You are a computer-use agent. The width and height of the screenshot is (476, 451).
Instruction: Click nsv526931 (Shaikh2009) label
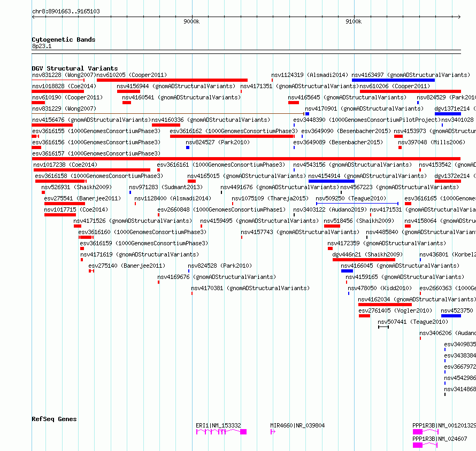click(x=76, y=187)
